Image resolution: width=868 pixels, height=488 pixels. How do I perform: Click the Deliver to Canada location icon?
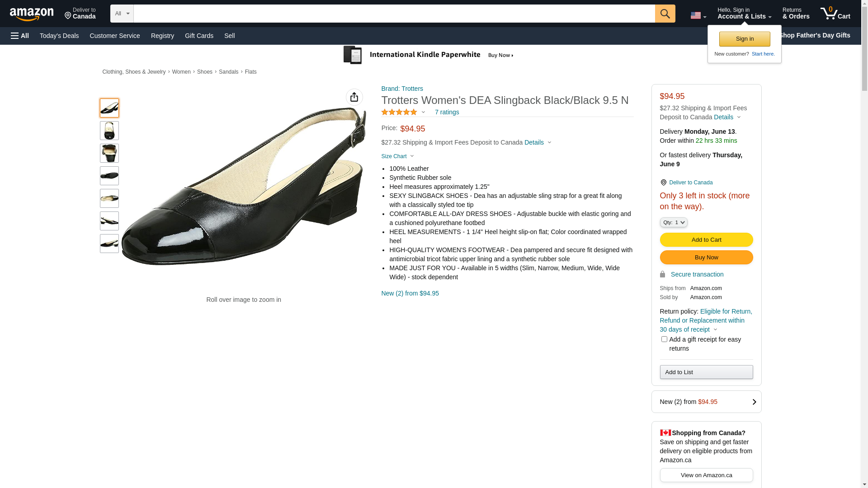coord(663,183)
